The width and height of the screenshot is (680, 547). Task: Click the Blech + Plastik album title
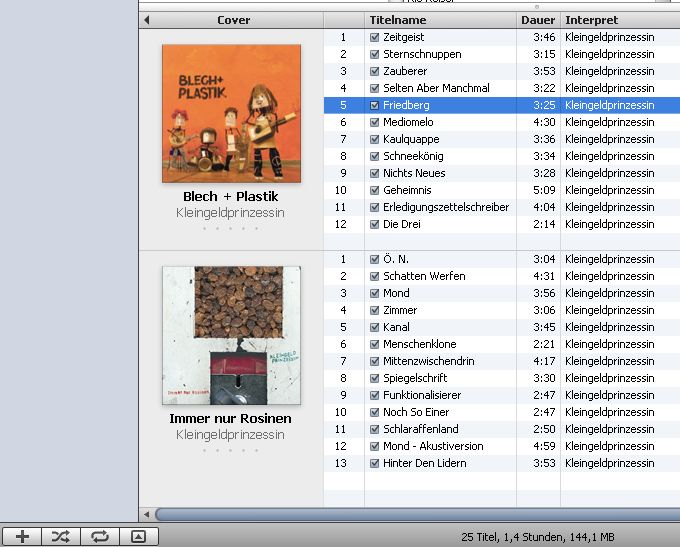click(230, 197)
